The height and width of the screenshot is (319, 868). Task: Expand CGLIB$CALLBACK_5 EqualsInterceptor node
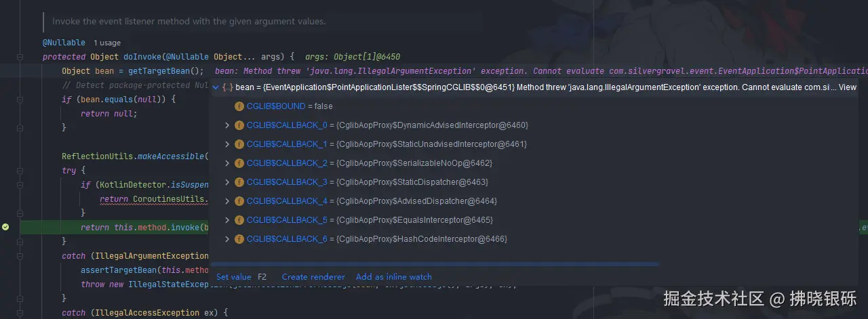[227, 220]
